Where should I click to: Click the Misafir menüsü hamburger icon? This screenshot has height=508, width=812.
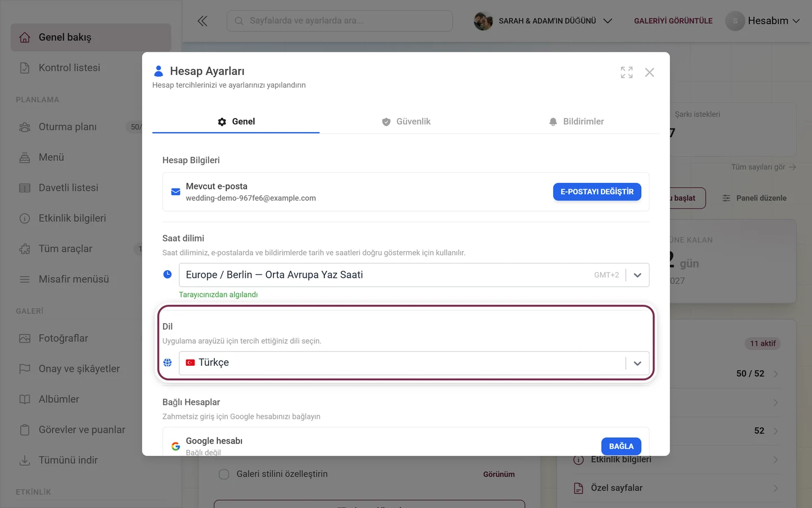pos(25,279)
